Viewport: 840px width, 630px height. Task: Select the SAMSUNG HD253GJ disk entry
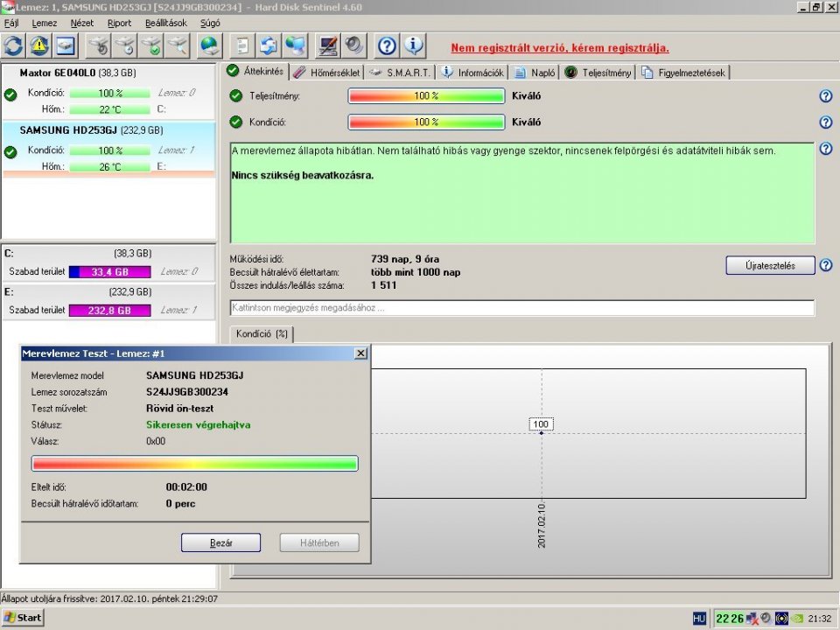(108, 149)
